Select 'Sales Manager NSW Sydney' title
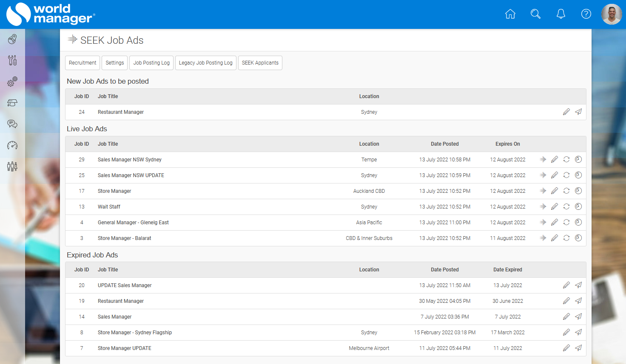Viewport: 626px width, 364px height. coord(130,160)
